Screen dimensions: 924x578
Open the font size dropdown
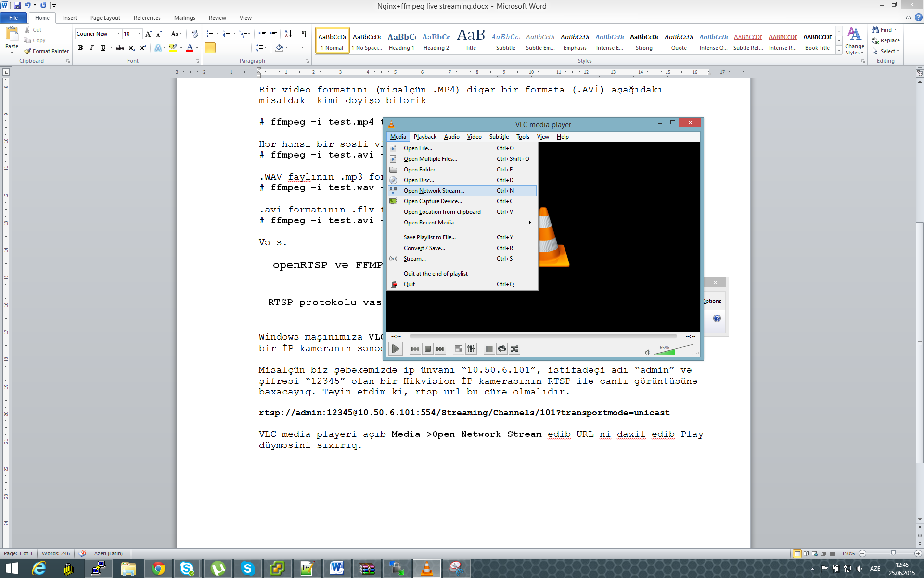tap(139, 34)
